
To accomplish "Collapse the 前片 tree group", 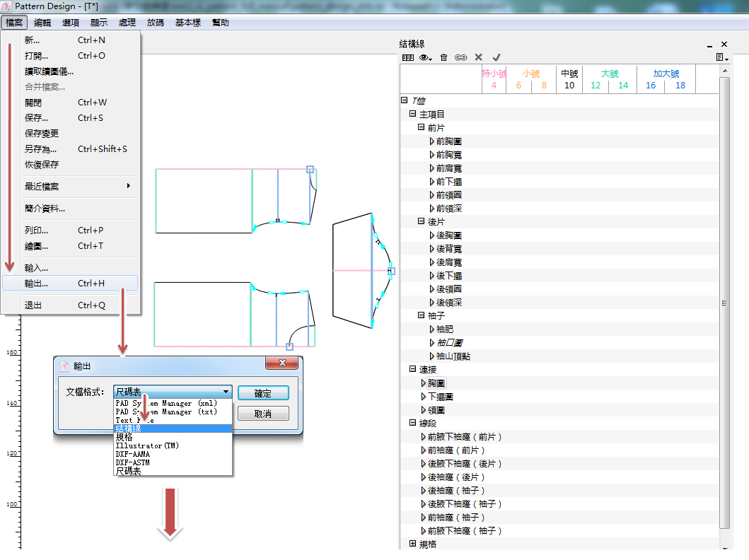I will (x=421, y=128).
